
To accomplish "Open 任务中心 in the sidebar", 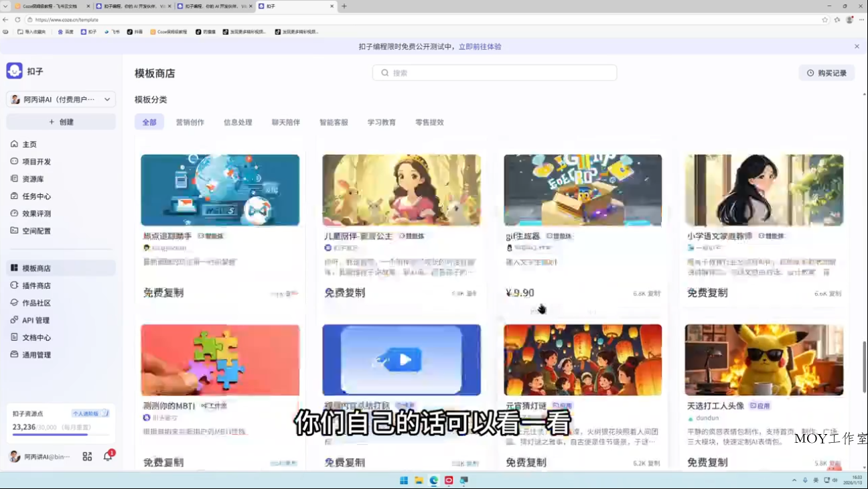I will (x=37, y=196).
